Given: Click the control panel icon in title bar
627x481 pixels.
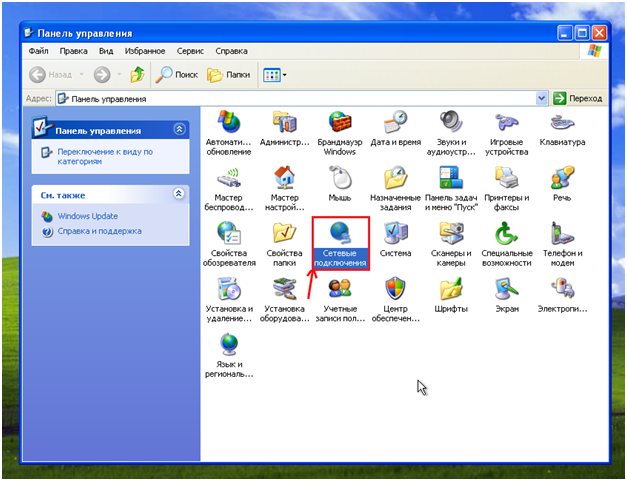Looking at the screenshot, I should pyautogui.click(x=29, y=33).
